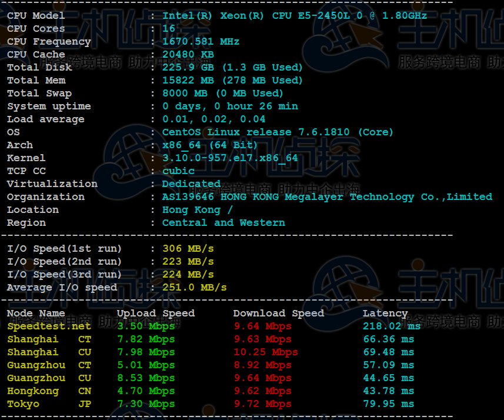Click Shanghai CT download 9.63 Mbps
Image resolution: width=504 pixels, height=420 pixels.
coord(263,339)
